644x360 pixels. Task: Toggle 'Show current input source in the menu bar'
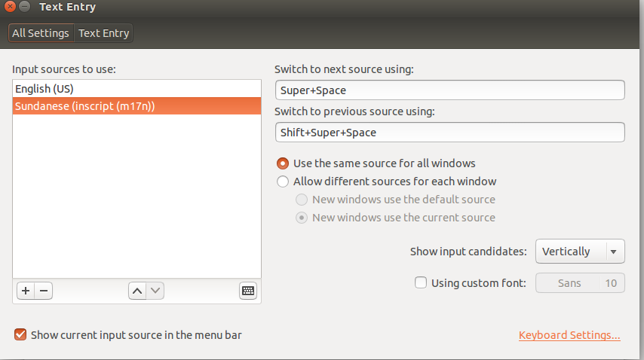pos(20,335)
